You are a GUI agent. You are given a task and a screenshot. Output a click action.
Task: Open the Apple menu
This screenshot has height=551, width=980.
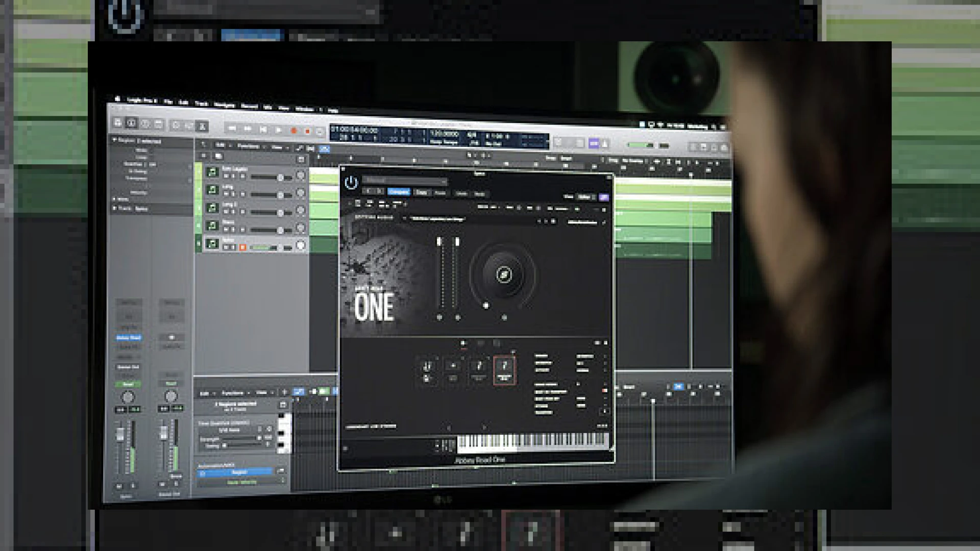(x=117, y=98)
